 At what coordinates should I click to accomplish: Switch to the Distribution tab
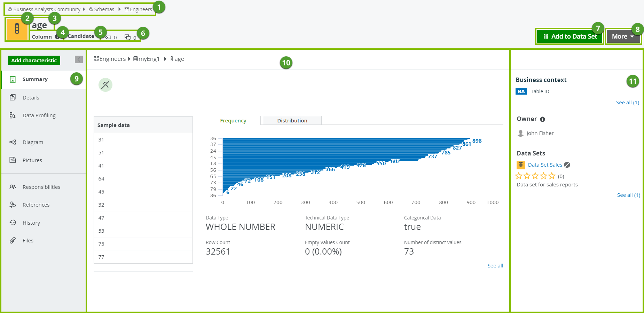[292, 121]
